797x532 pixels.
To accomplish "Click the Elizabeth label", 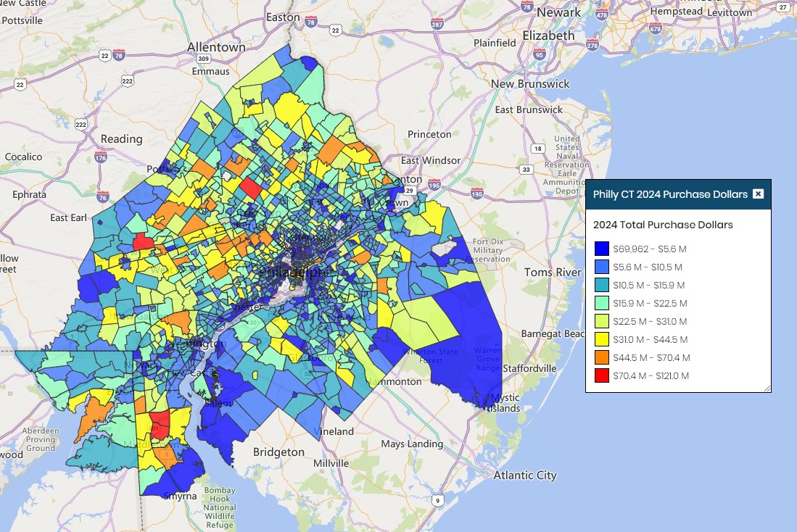I will 548,36.
